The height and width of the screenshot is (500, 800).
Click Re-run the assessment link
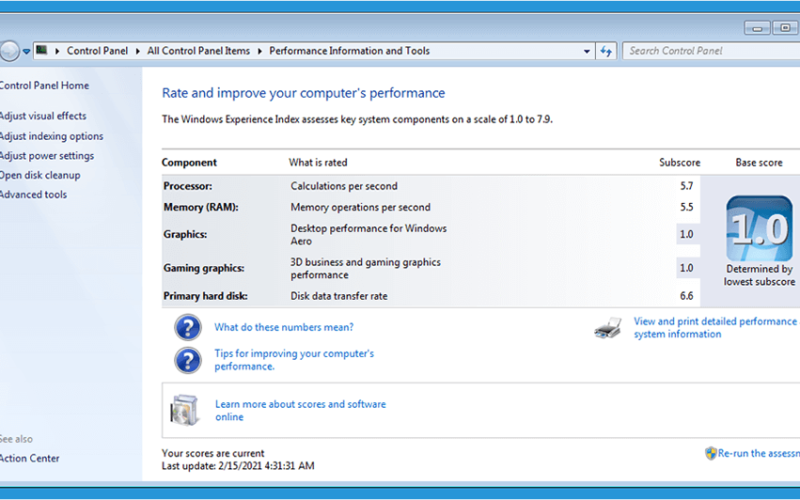(759, 453)
